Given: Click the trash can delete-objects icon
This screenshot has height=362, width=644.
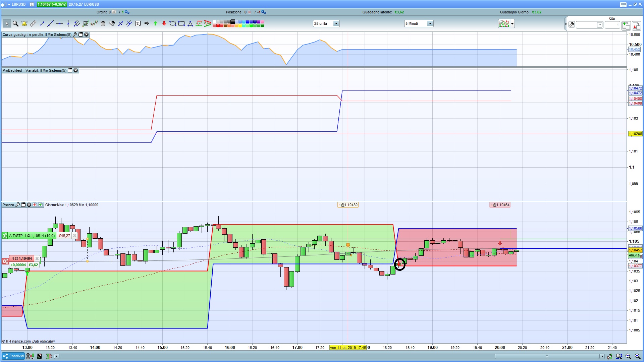Looking at the screenshot, I should click(x=103, y=23).
